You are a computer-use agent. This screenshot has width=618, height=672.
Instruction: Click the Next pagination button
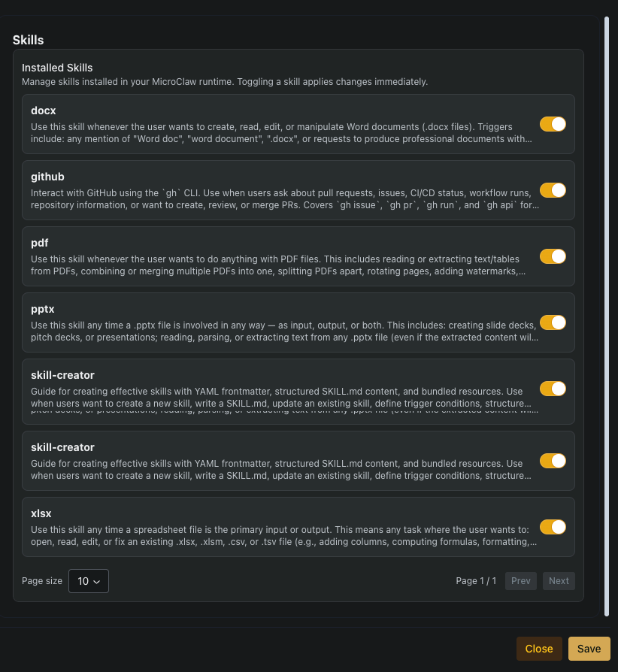(x=559, y=580)
